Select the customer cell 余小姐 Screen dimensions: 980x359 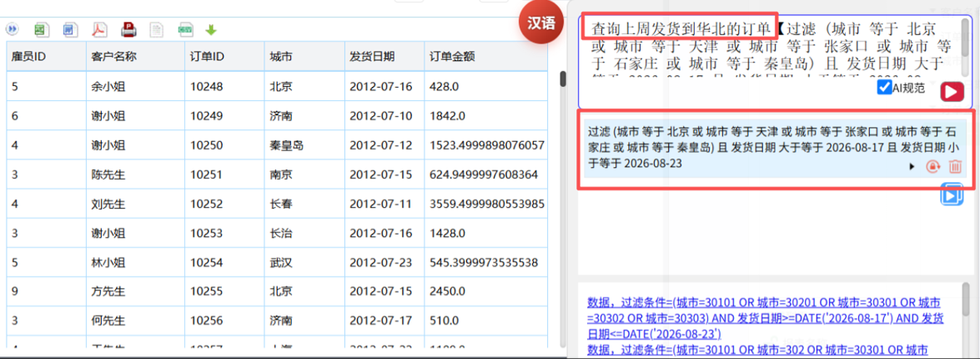[x=136, y=86]
